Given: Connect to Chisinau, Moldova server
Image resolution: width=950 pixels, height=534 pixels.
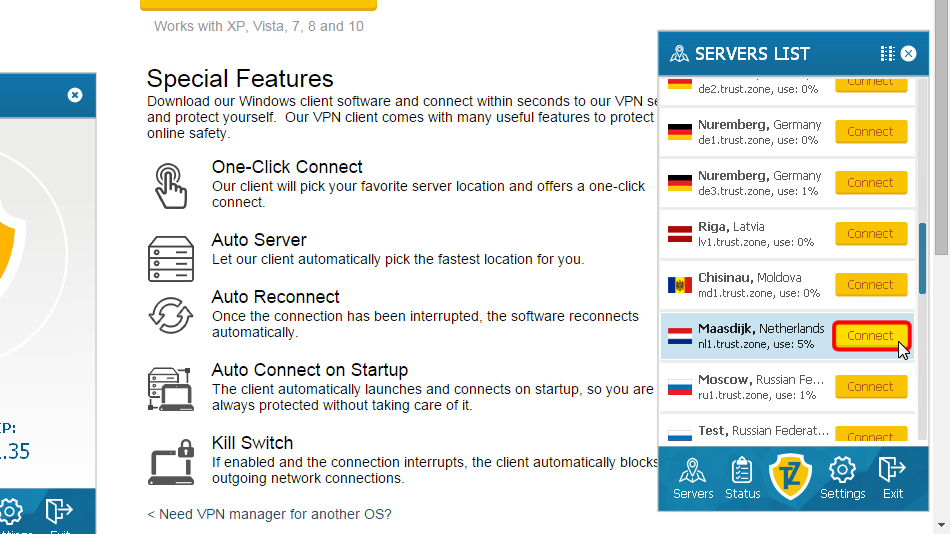Looking at the screenshot, I should (870, 285).
